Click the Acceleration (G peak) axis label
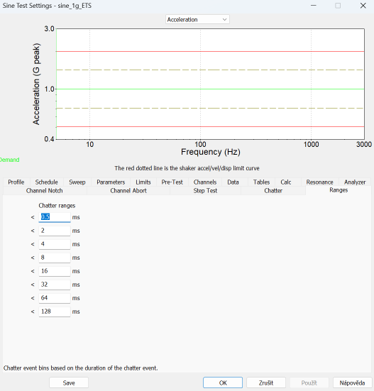 (x=36, y=84)
